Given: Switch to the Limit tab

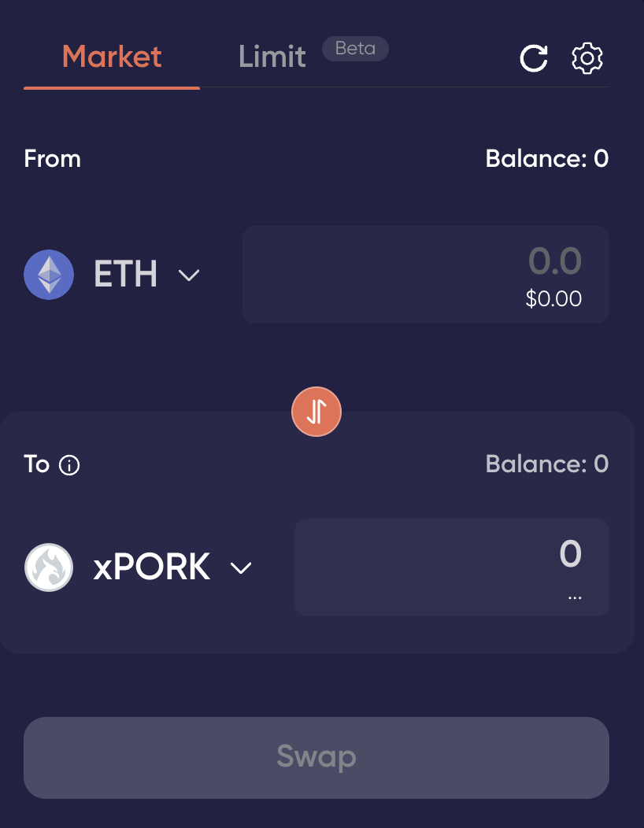Looking at the screenshot, I should click(272, 57).
